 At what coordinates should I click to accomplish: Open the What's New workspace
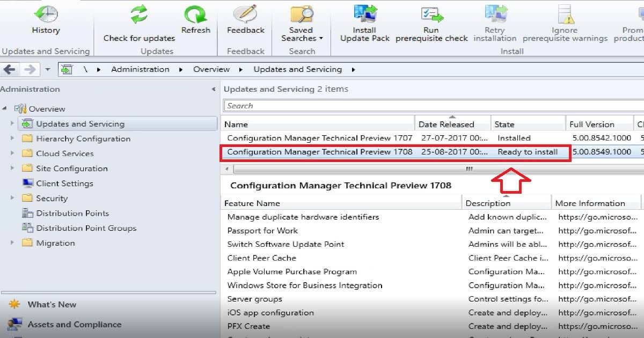(x=52, y=305)
